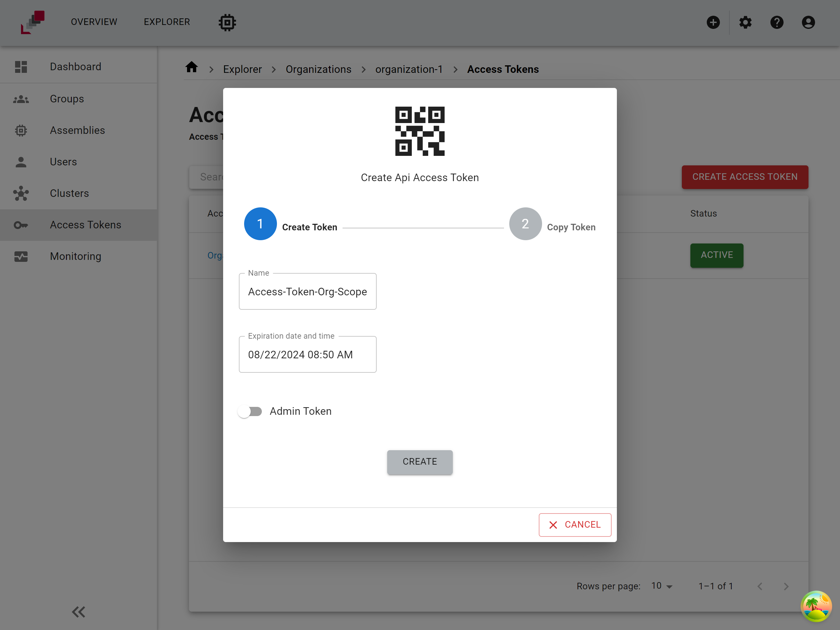840x630 pixels.
Task: Click the application logo in the header
Action: point(33,22)
